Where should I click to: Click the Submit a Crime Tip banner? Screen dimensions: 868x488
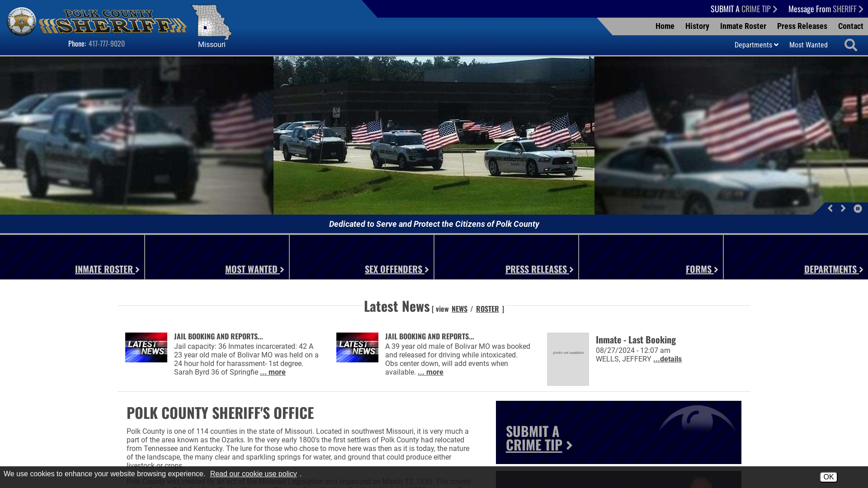click(618, 432)
